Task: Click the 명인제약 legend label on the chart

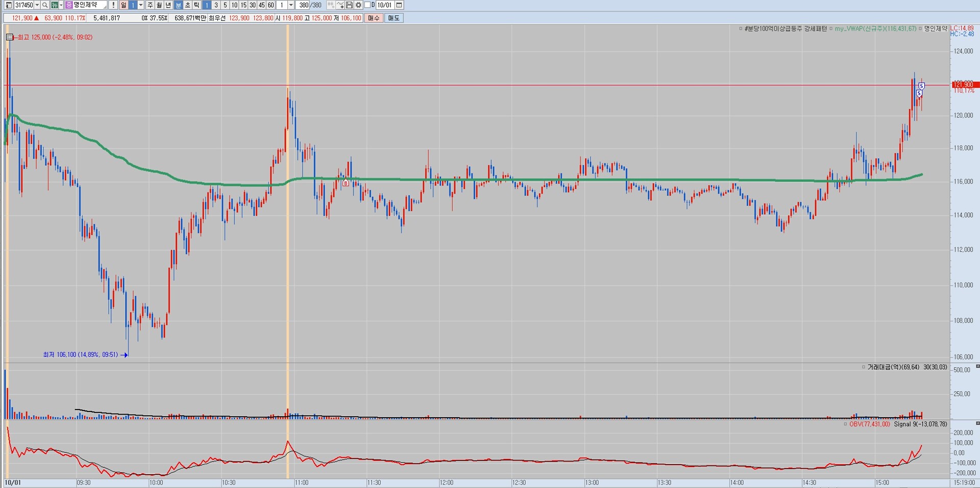Action: point(936,29)
